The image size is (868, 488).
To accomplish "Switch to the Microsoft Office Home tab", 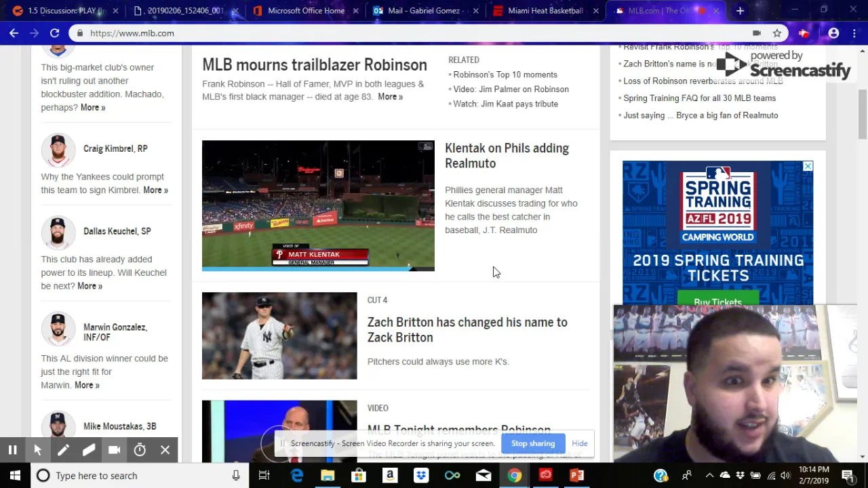I will click(306, 11).
